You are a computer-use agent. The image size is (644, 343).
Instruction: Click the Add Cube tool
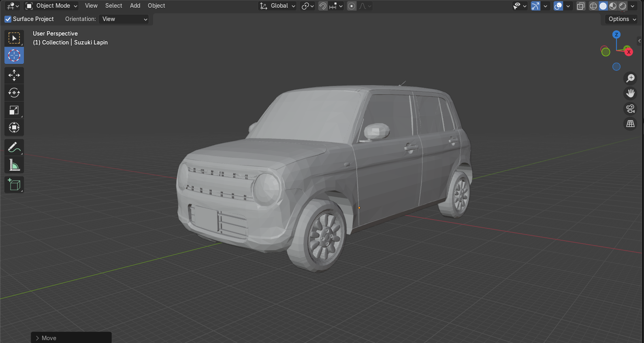[x=14, y=185]
